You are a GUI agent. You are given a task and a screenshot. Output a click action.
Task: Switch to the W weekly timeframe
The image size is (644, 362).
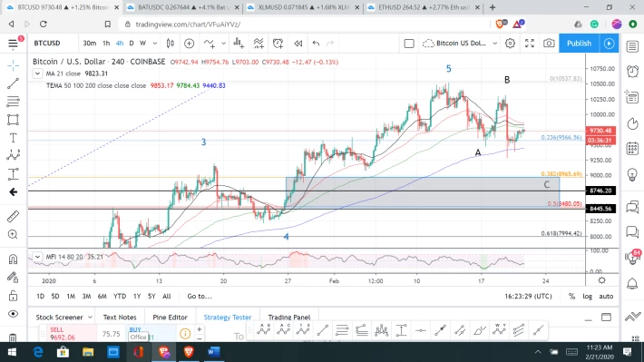(142, 44)
